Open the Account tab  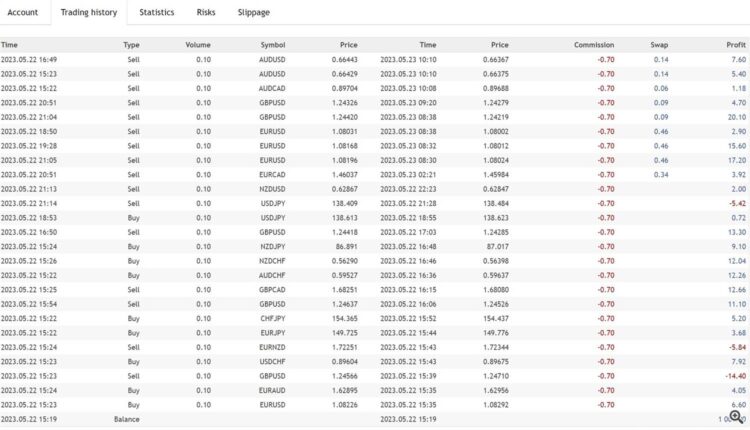click(x=23, y=13)
